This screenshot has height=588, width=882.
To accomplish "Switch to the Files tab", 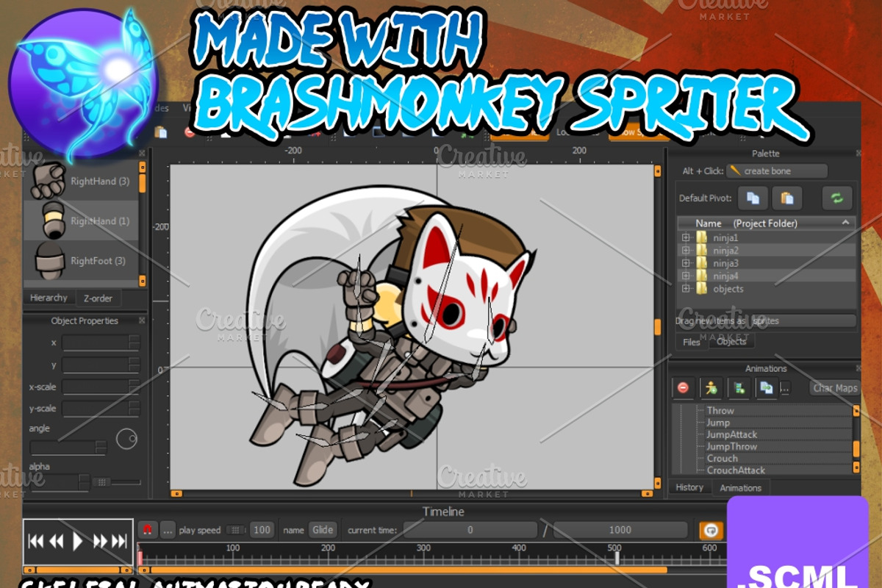I will click(x=692, y=342).
